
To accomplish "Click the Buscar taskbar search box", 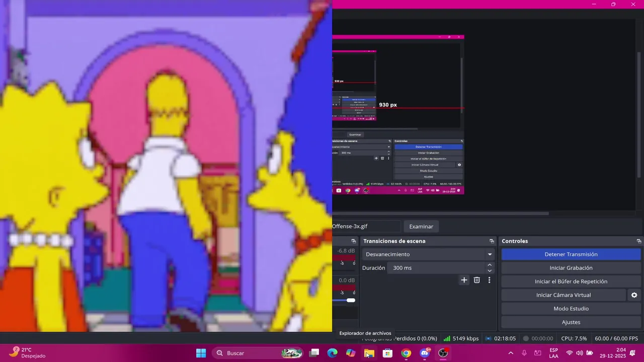I will coord(257,353).
